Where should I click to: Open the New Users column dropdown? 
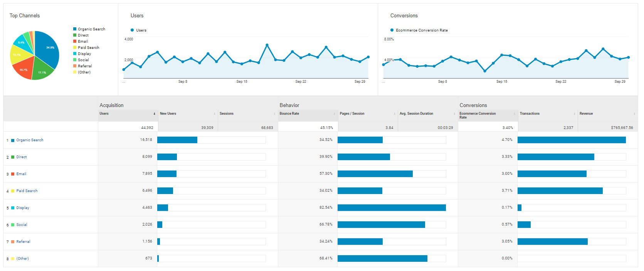[215, 114]
